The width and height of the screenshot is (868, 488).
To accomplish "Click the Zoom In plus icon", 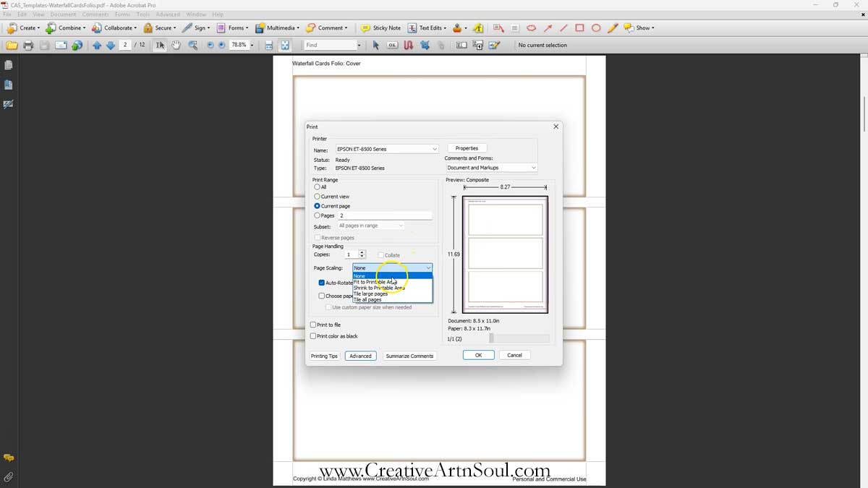I will (x=222, y=45).
